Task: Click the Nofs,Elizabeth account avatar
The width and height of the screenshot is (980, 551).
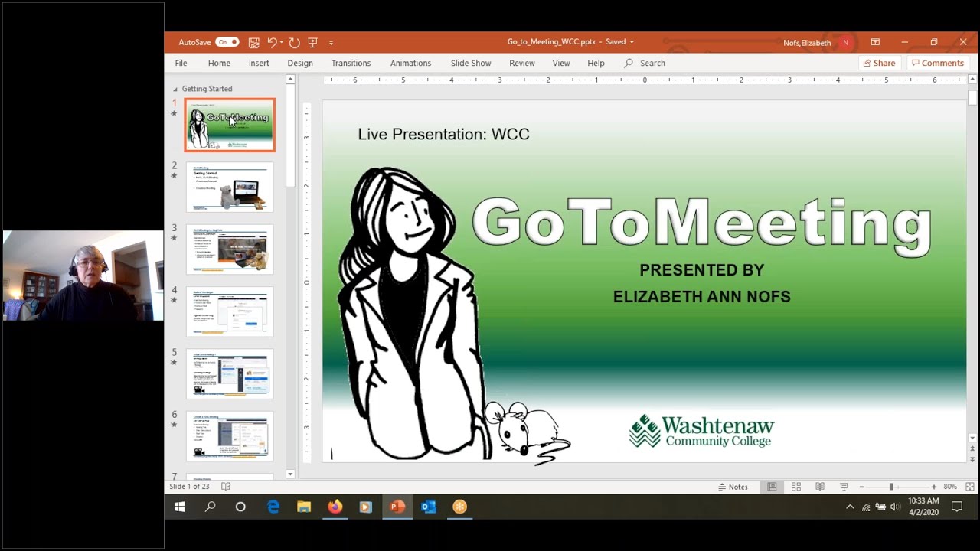Action: (845, 43)
